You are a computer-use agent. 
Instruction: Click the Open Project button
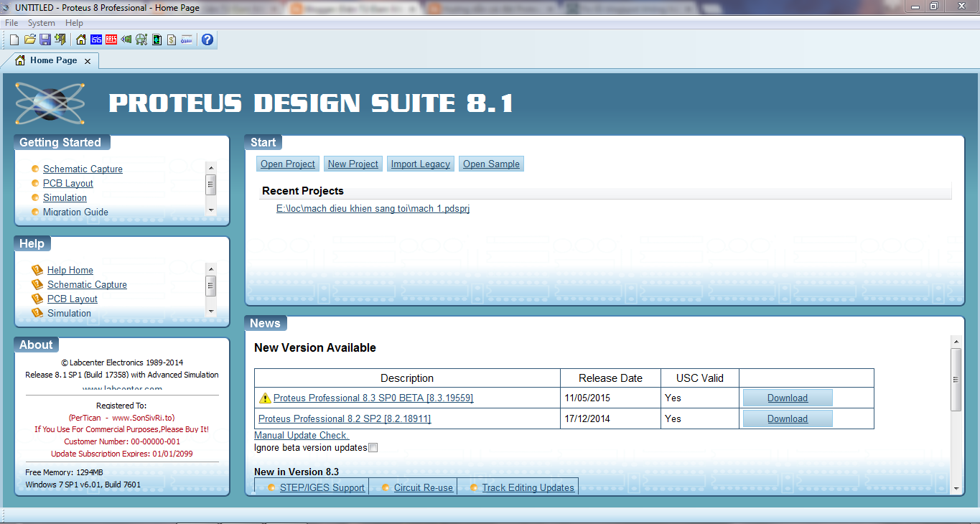click(x=288, y=164)
